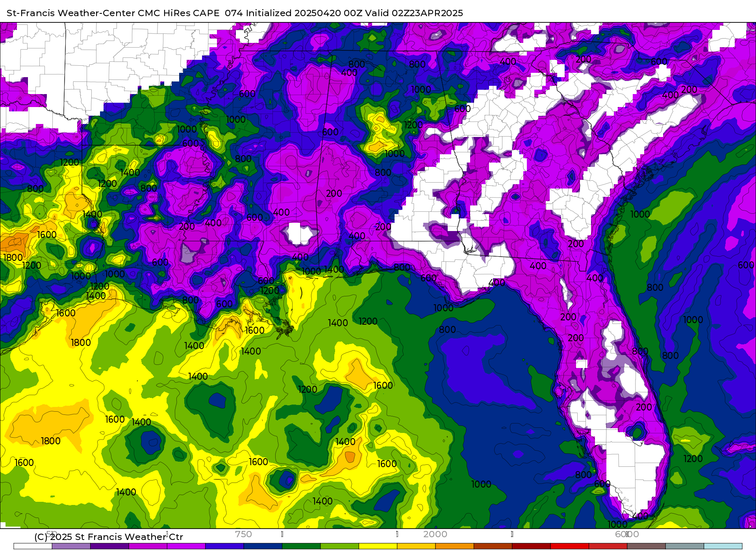Click the dark green color bar swatch
Image resolution: width=756 pixels, height=551 pixels.
(x=301, y=546)
